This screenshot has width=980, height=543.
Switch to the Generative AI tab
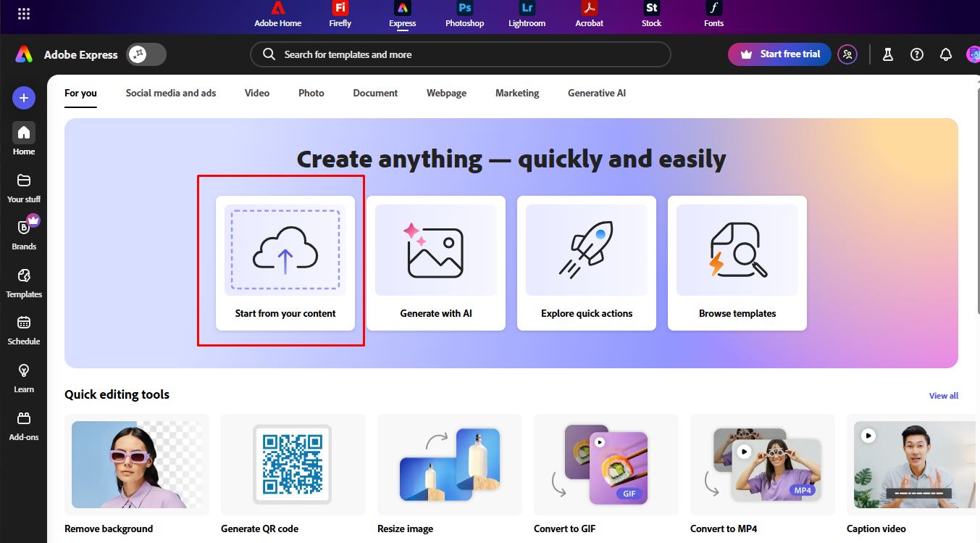tap(597, 94)
